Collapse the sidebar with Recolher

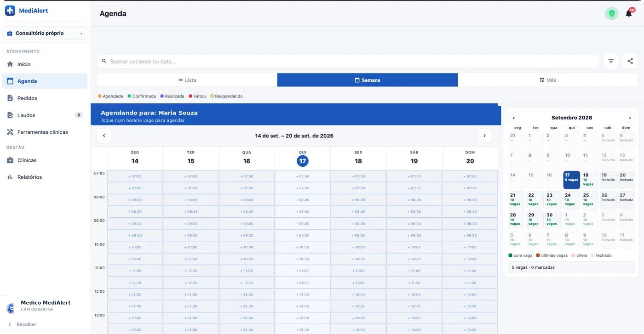(22, 324)
